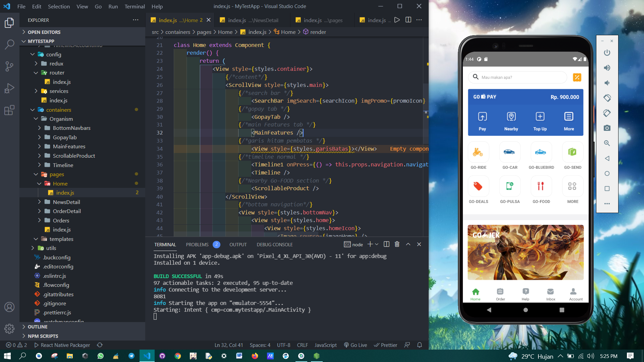Open Run and Debug view

9,88
